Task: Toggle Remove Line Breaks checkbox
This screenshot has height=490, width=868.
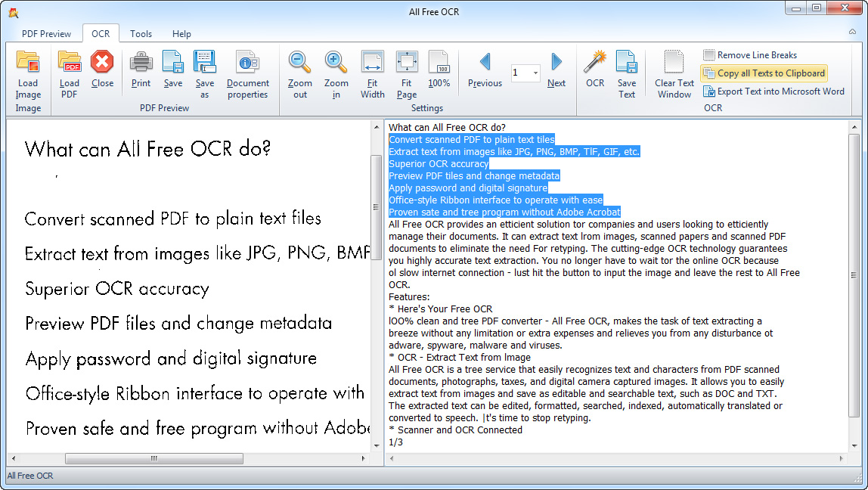Action: pos(709,54)
